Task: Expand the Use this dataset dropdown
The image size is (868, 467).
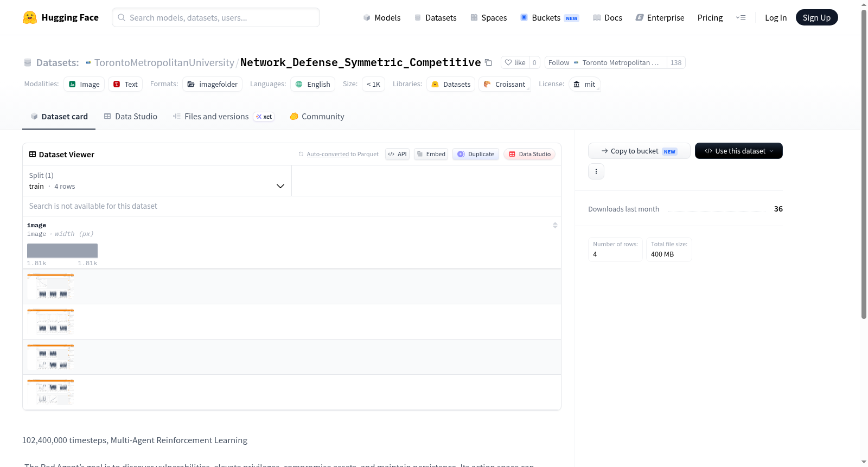Action: pyautogui.click(x=739, y=151)
